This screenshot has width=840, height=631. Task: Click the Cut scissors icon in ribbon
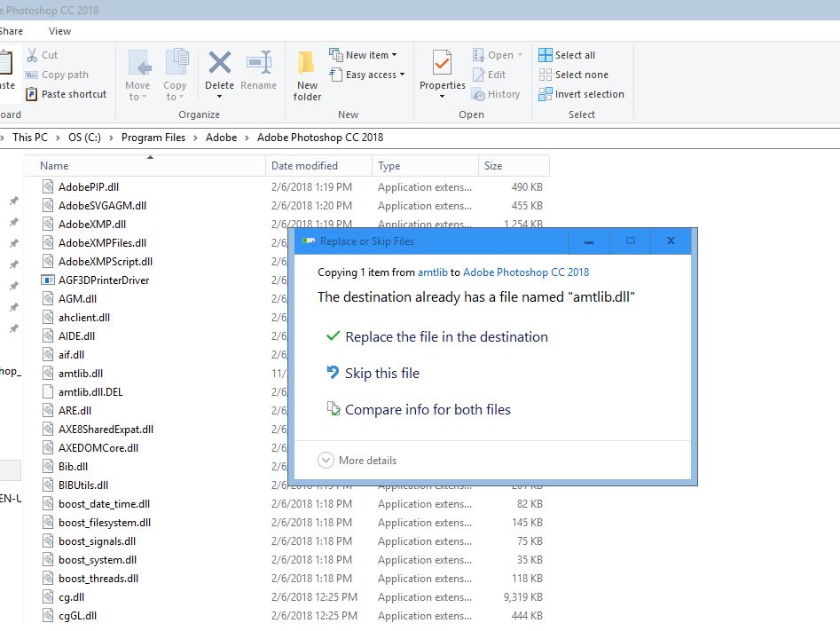tap(32, 55)
